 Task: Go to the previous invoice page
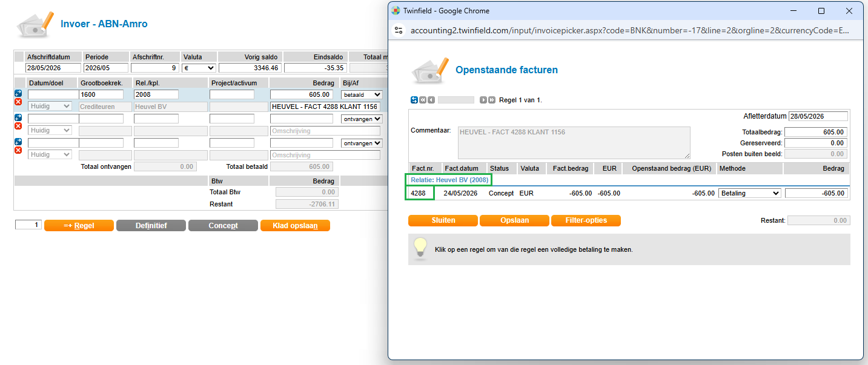(431, 100)
